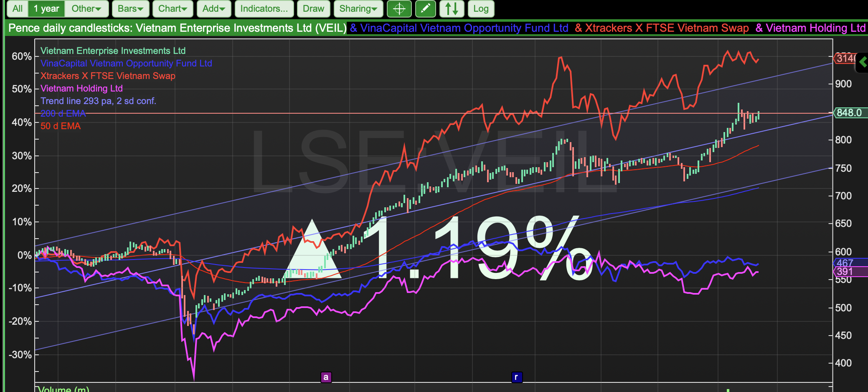Select the crosshair cursor tool
Screen dimensions: 868x392
click(x=399, y=9)
